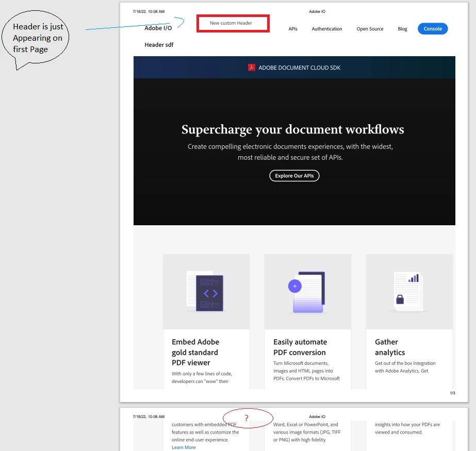Open the Authentication nav item
The image size is (476, 451).
click(x=326, y=29)
